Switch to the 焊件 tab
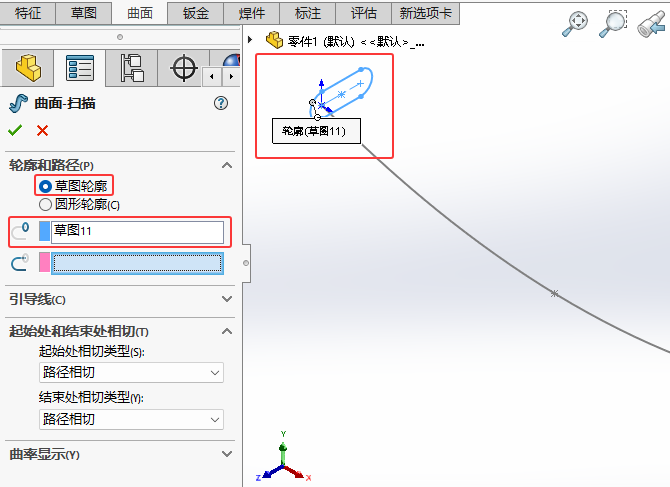 click(x=252, y=13)
